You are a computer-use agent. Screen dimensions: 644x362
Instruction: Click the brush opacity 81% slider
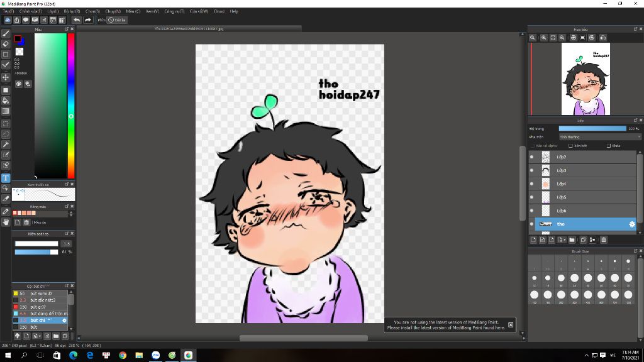point(36,252)
